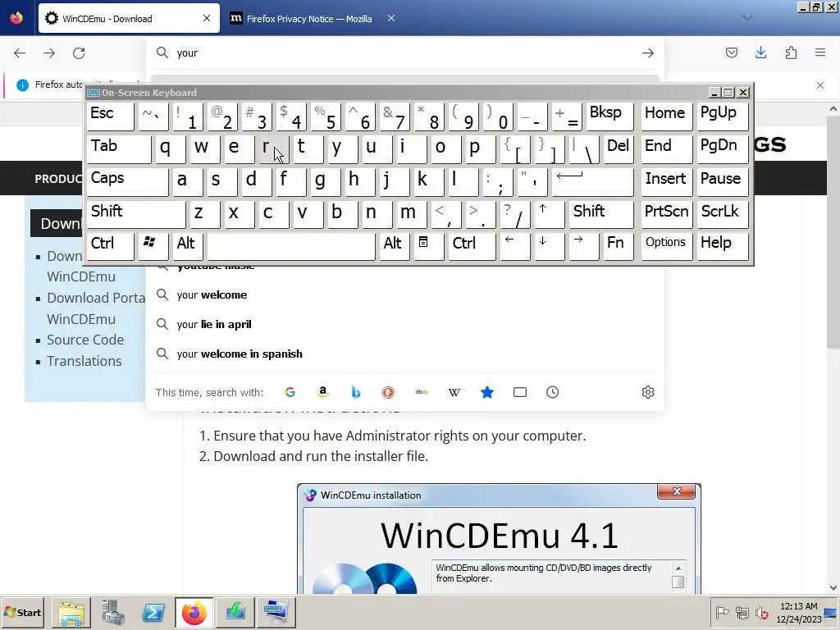
Task: Click the taskbar clock
Action: pos(798,612)
